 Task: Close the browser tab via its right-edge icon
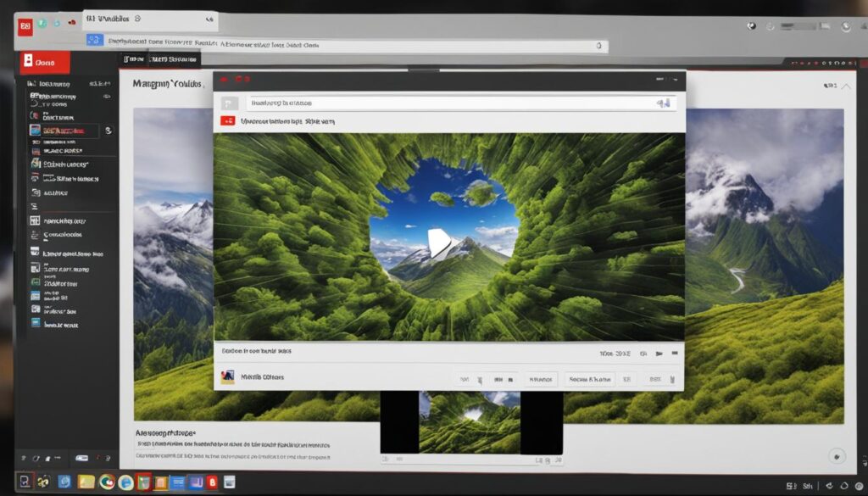point(209,20)
